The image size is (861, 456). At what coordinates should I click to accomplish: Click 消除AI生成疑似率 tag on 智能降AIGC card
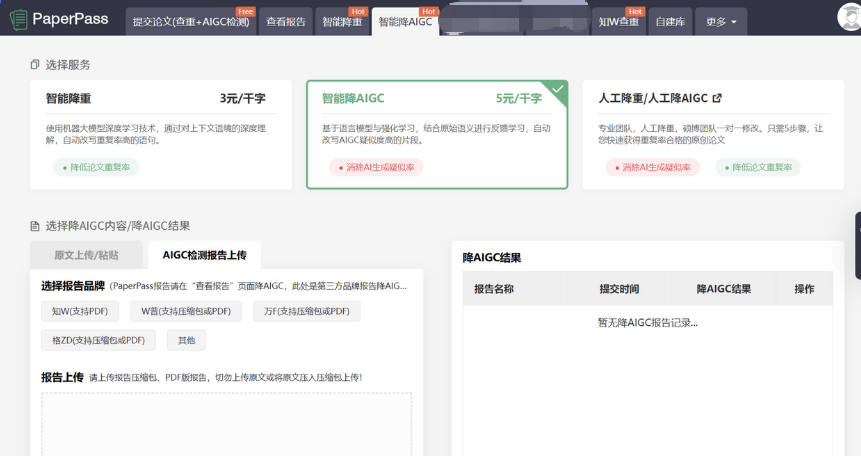(376, 167)
